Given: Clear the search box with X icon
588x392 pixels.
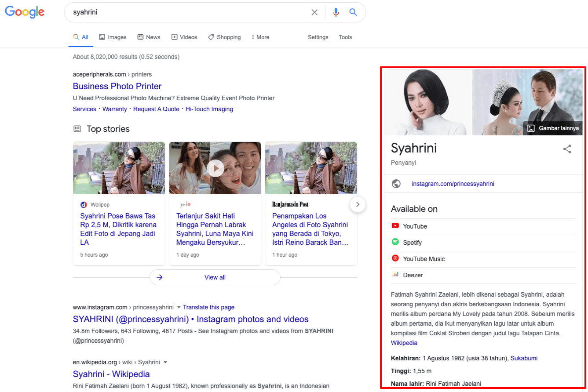Looking at the screenshot, I should pos(314,12).
